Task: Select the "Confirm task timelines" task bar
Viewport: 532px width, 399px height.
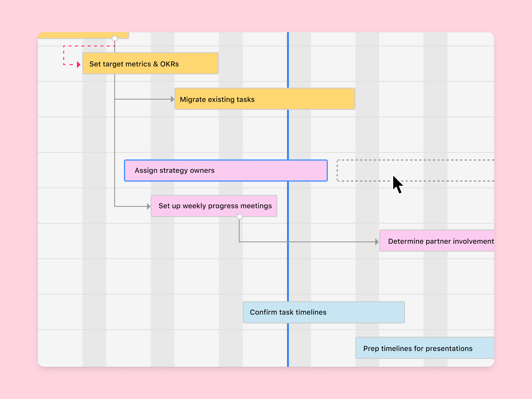Action: (x=323, y=312)
